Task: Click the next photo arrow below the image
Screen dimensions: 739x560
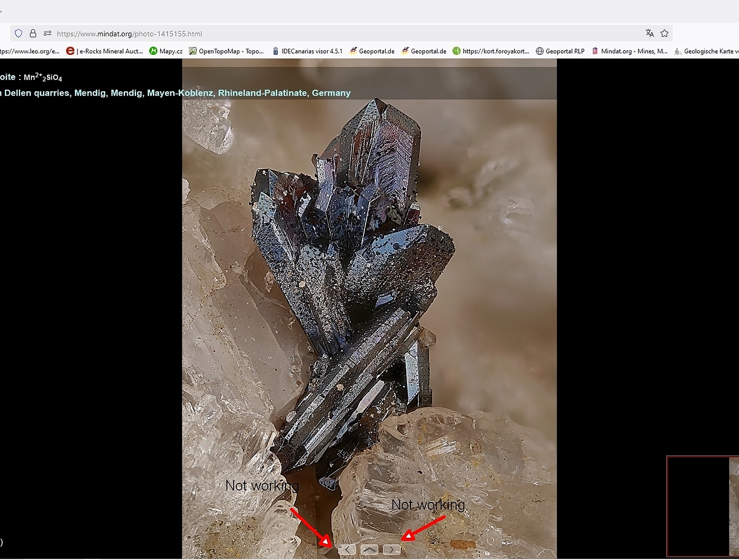Action: pos(391,549)
